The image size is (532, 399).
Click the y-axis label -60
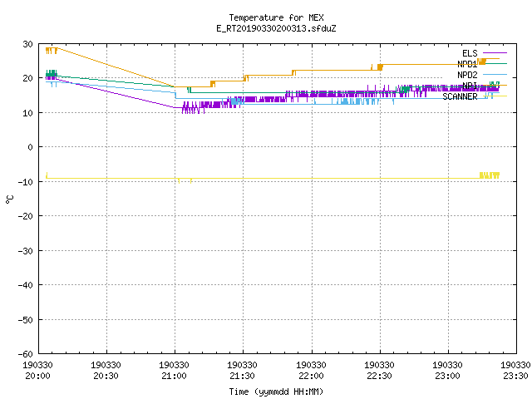coord(26,354)
